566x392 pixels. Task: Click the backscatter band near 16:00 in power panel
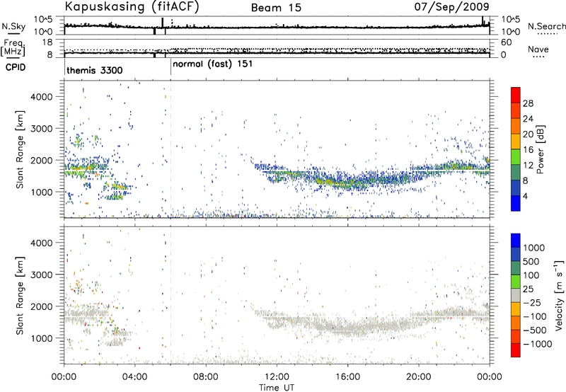pyautogui.click(x=347, y=183)
